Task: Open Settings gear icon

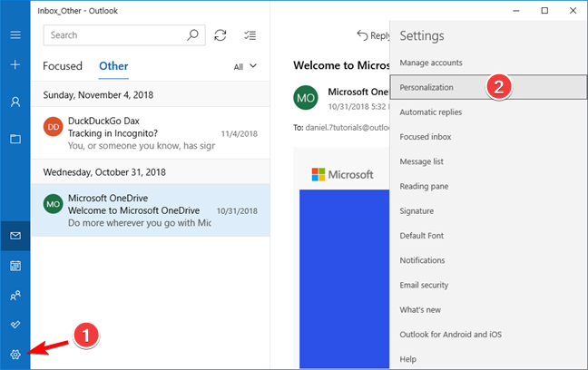Action: [x=15, y=355]
